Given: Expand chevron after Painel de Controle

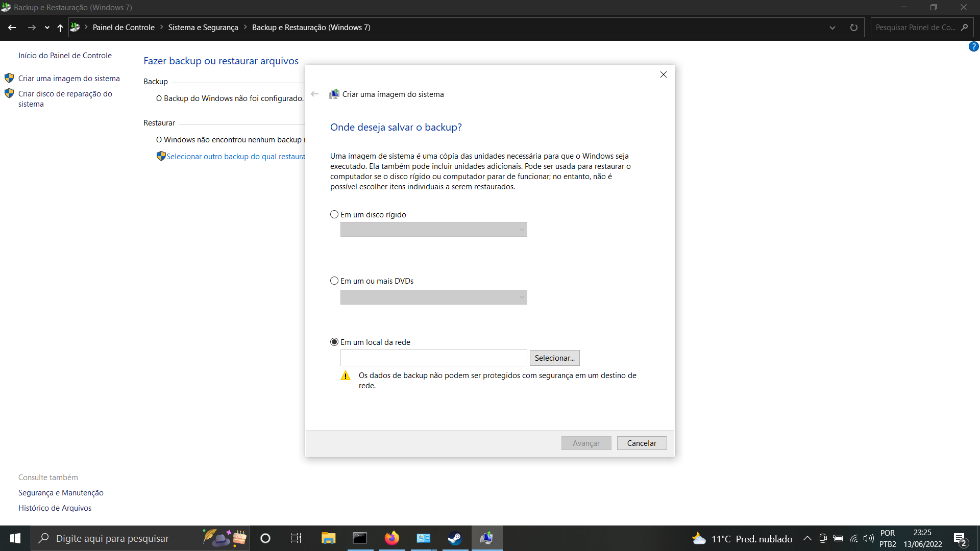Looking at the screenshot, I should pyautogui.click(x=162, y=27).
